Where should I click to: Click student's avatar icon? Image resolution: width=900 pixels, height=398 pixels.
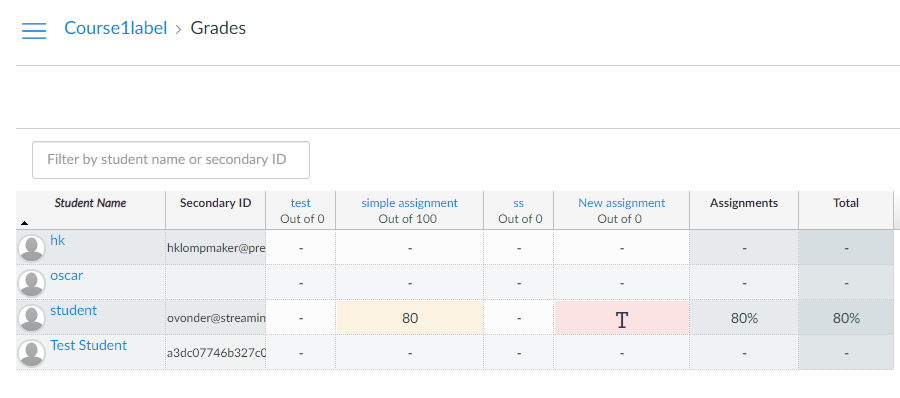(32, 318)
